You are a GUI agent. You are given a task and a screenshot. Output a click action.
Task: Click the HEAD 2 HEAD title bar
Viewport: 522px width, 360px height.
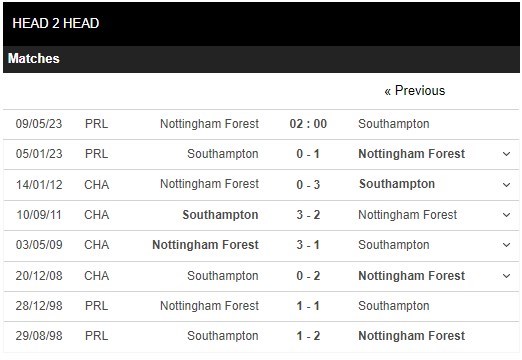pos(261,23)
